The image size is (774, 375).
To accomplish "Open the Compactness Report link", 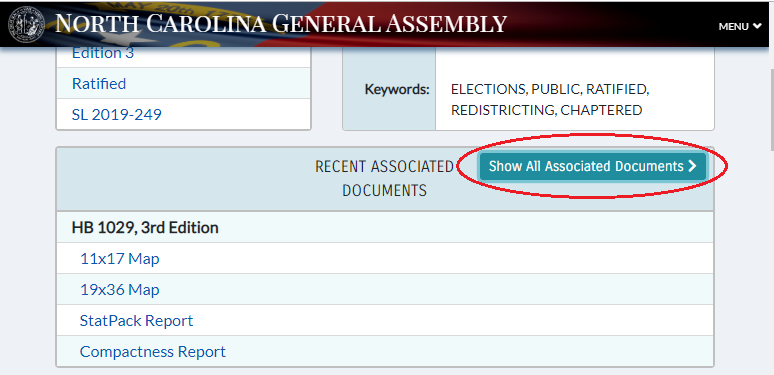I will click(153, 352).
